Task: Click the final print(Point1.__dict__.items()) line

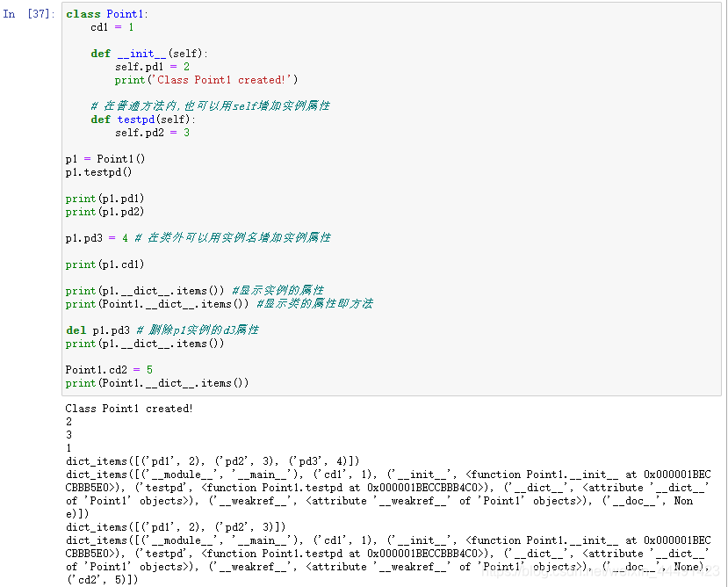Action: (x=157, y=383)
